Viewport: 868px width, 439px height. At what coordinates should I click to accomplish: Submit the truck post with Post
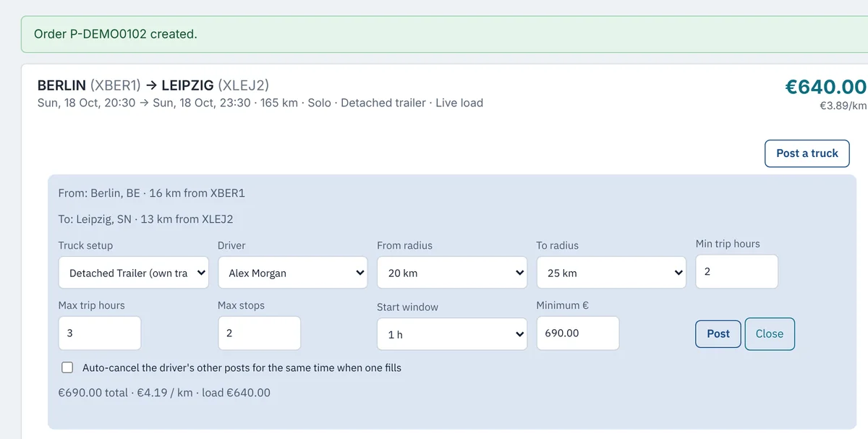[718, 333]
